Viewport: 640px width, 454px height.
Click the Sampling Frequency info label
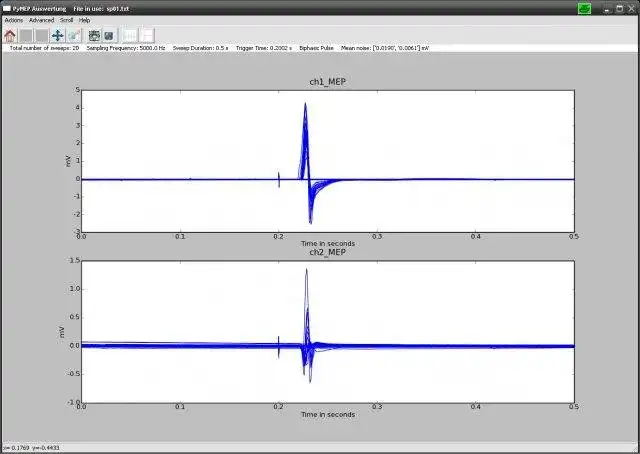coord(119,48)
